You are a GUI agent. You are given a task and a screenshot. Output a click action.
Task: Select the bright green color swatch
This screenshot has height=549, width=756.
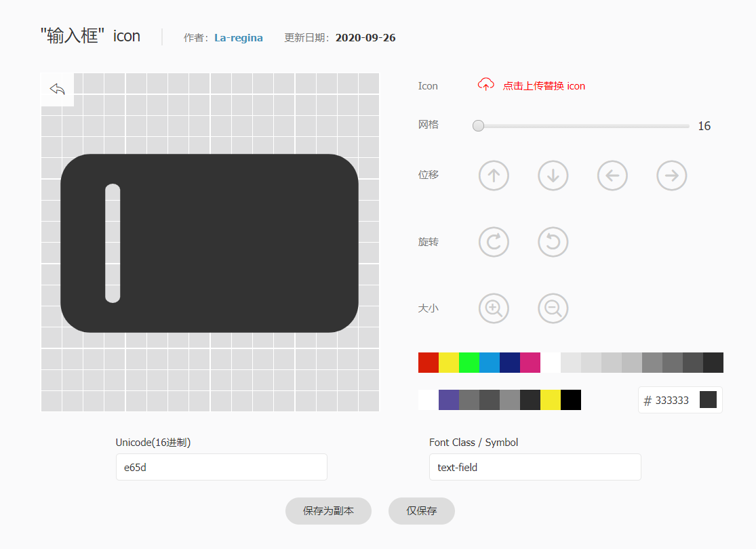pyautogui.click(x=469, y=363)
